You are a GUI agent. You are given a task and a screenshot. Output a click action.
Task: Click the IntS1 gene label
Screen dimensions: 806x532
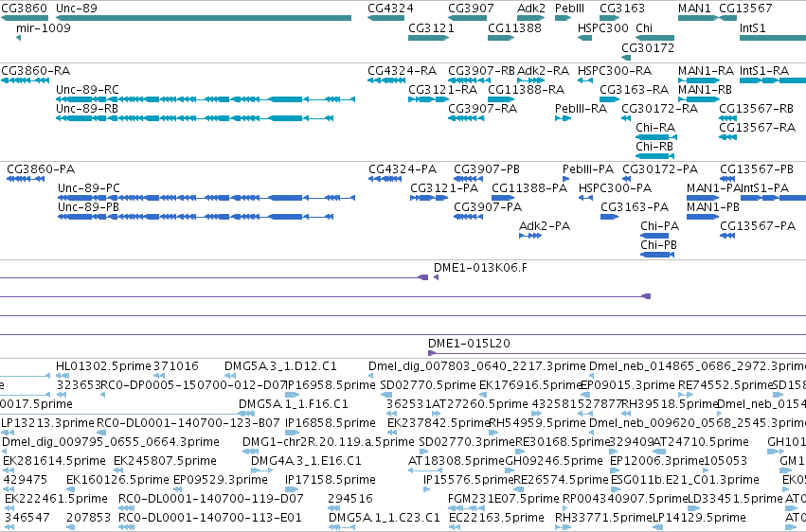[753, 27]
